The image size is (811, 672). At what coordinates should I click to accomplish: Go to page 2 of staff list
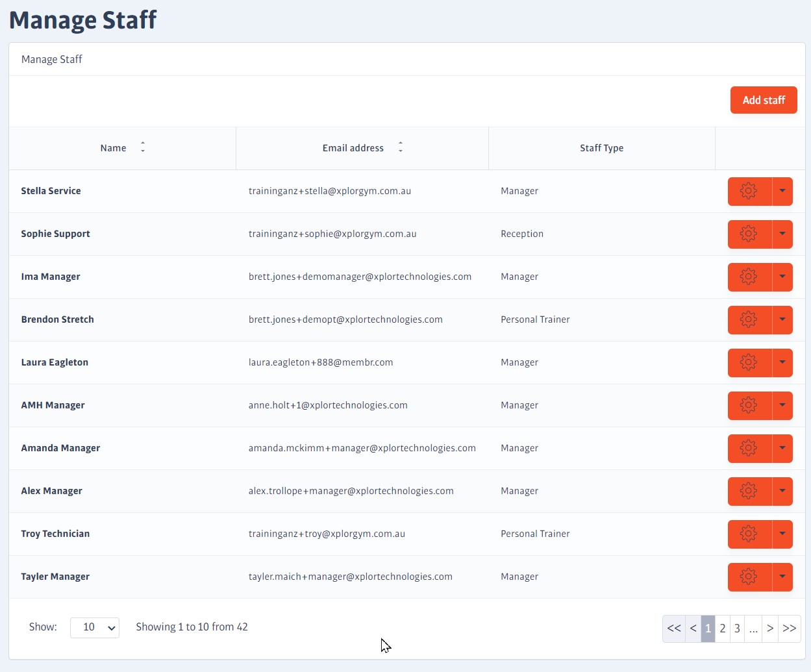722,628
